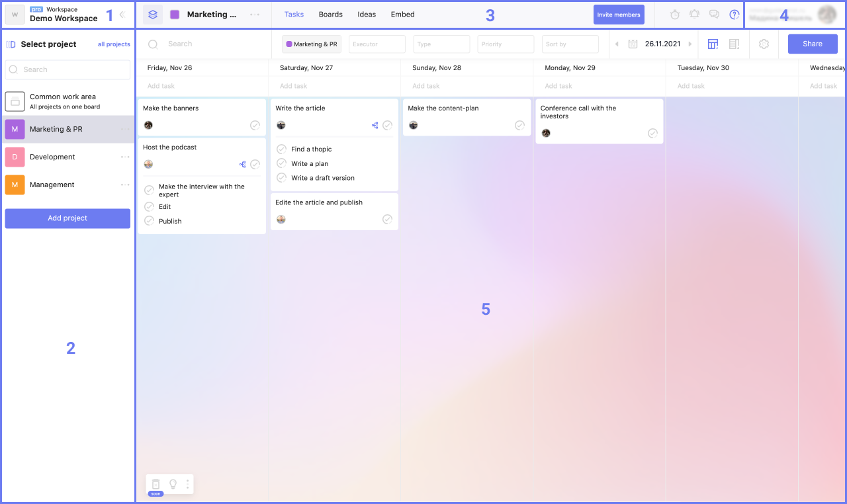Collapse the sidebar with double chevron

(122, 15)
